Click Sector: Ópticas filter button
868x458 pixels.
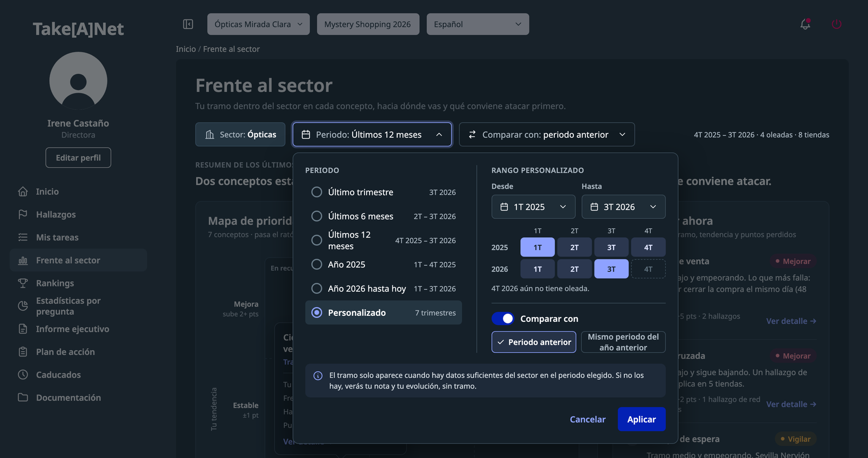[x=240, y=135]
